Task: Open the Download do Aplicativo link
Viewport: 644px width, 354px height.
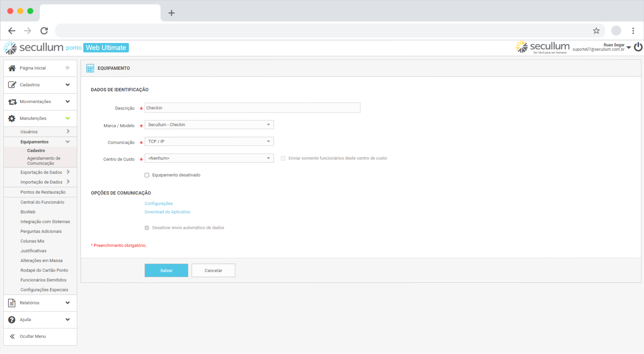Action: coord(167,212)
